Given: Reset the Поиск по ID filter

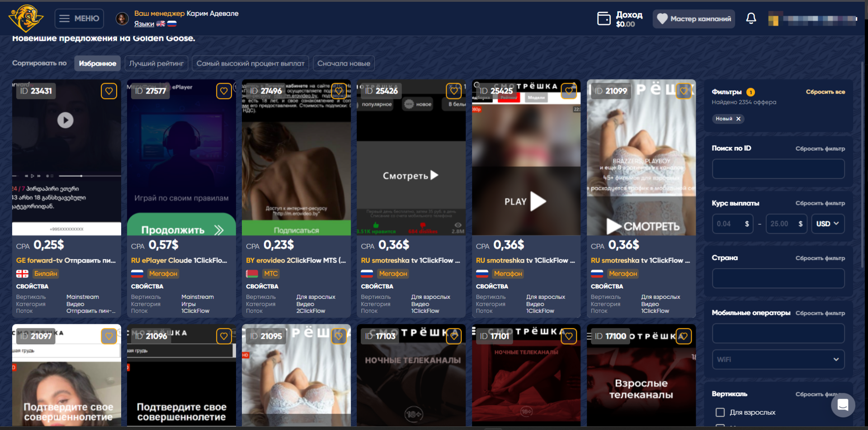Looking at the screenshot, I should [820, 149].
